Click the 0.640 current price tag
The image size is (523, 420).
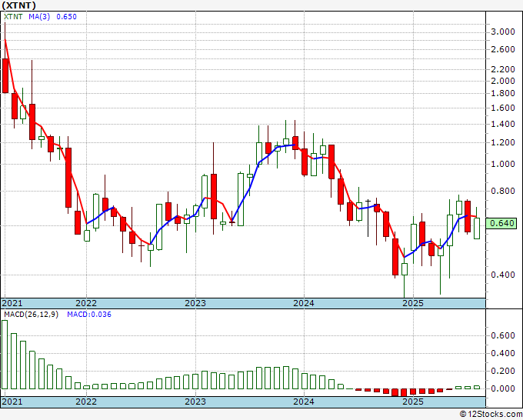click(x=501, y=223)
